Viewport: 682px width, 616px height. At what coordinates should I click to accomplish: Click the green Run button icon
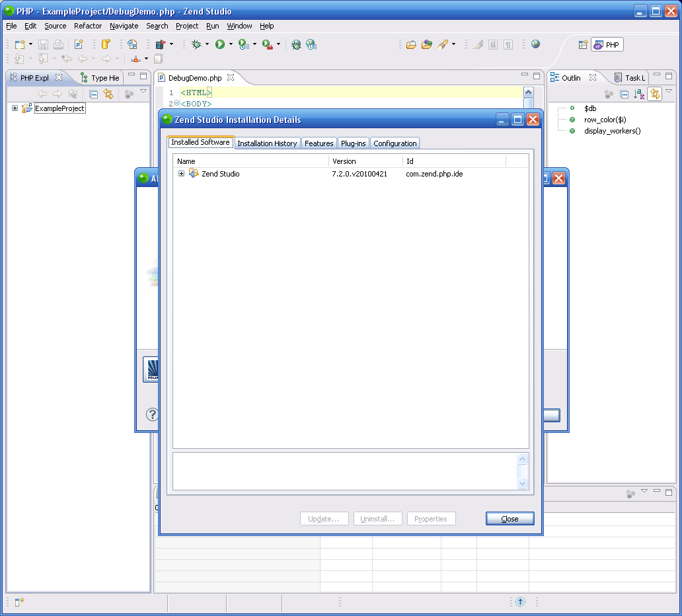click(220, 44)
